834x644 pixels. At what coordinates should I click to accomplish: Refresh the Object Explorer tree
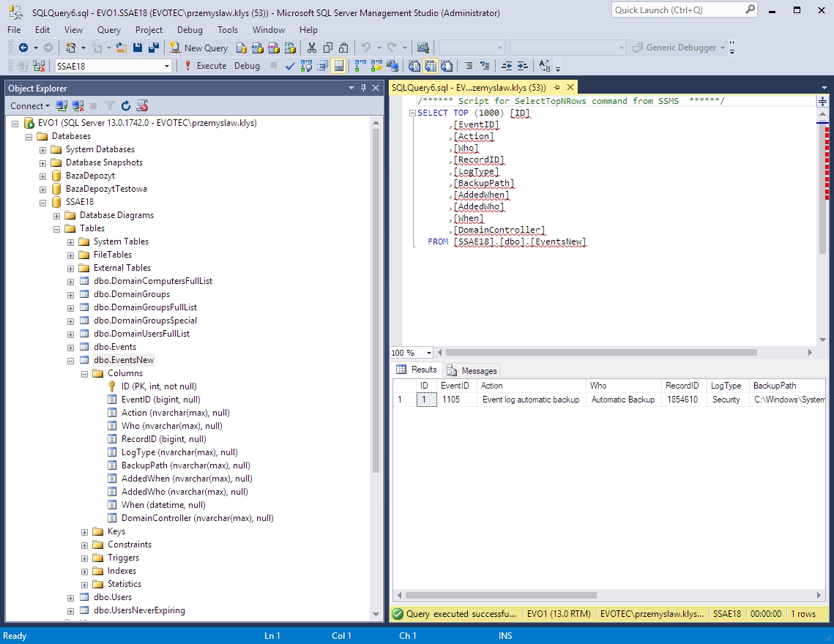coord(126,105)
